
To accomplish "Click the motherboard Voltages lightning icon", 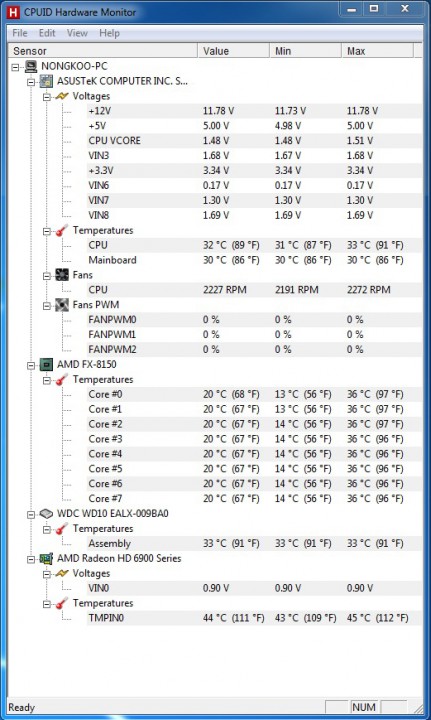I will click(62, 96).
